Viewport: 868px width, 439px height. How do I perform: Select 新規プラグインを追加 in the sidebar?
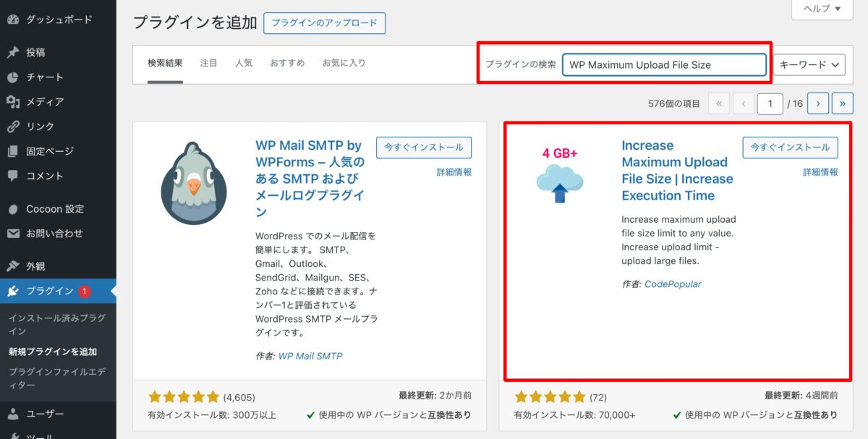click(53, 351)
